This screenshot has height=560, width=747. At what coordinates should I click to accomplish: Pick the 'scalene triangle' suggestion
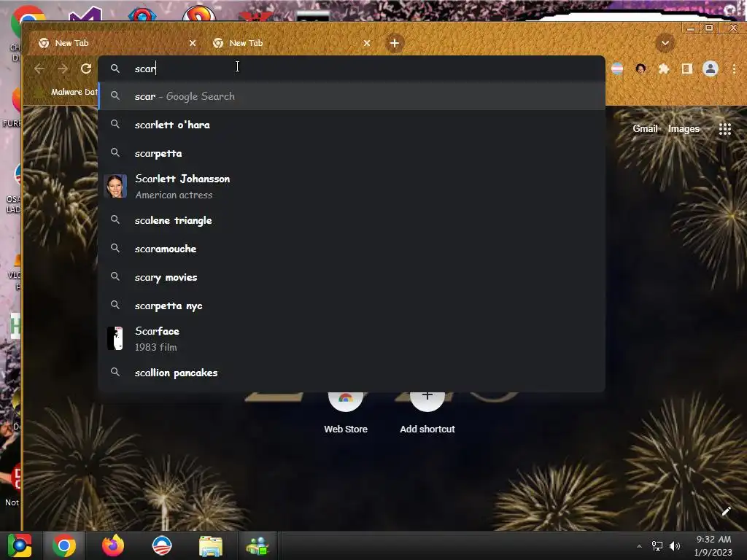click(352, 220)
